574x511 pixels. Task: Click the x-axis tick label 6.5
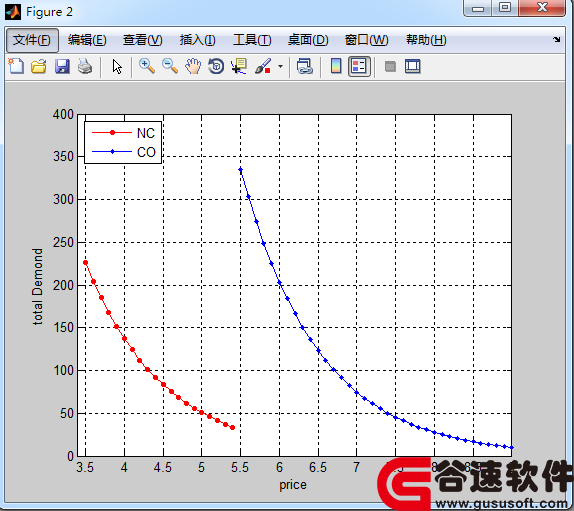[318, 467]
